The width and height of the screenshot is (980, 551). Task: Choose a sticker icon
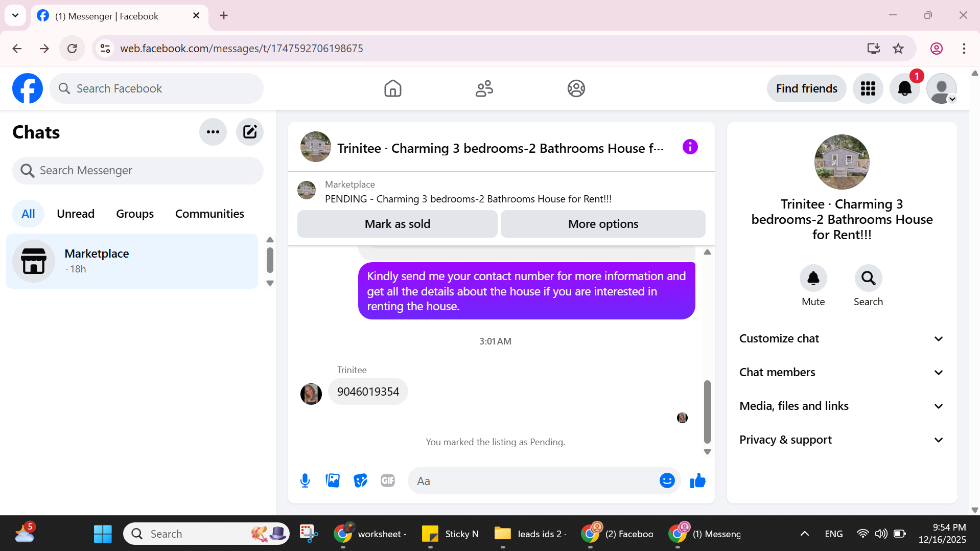point(360,480)
